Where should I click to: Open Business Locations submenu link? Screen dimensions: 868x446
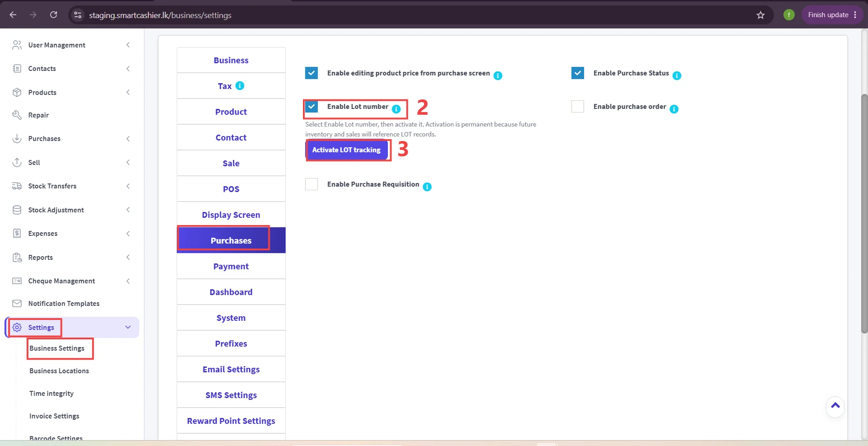coord(59,371)
